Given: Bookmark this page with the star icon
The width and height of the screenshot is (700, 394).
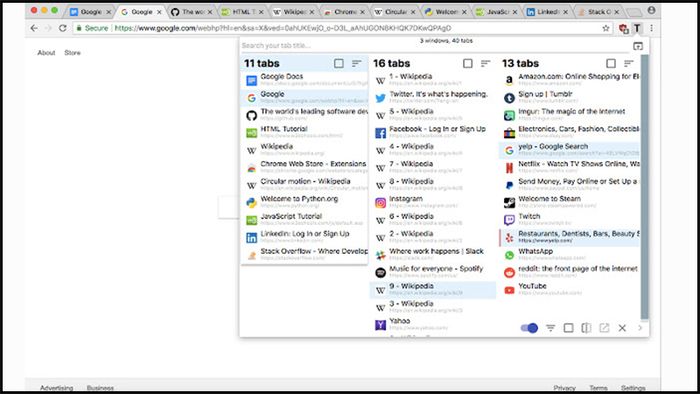Looking at the screenshot, I should click(606, 28).
